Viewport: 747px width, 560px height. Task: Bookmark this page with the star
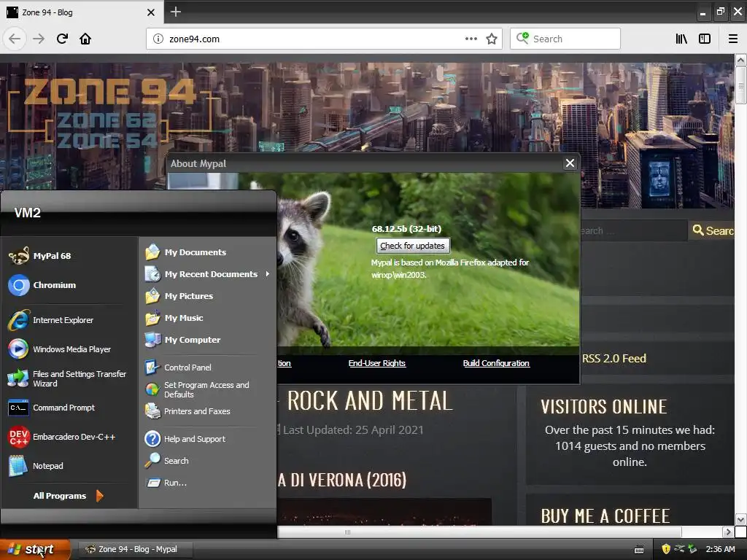(x=492, y=39)
